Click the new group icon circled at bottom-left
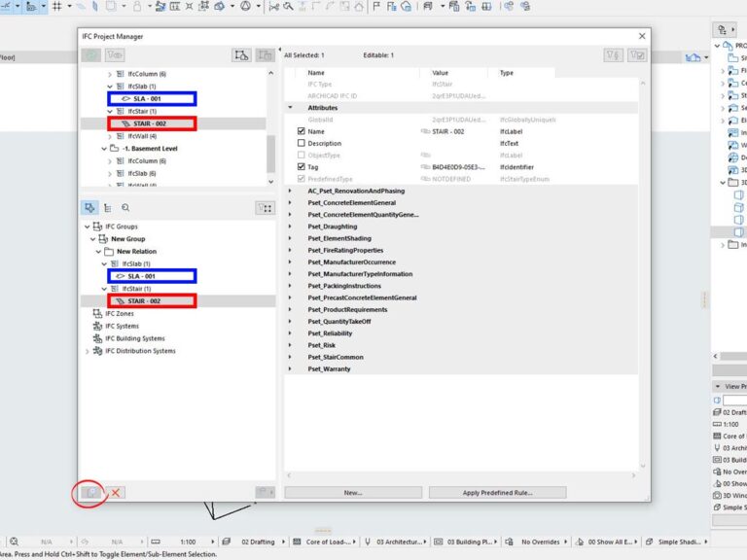747x560 pixels. (91, 492)
